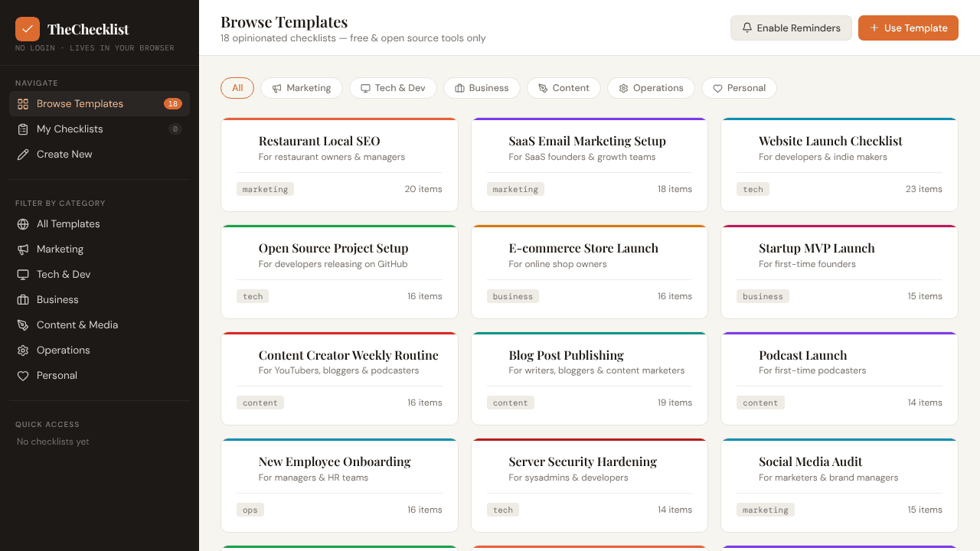This screenshot has height=551, width=980.
Task: Choose the Content filter chip
Action: [x=563, y=88]
